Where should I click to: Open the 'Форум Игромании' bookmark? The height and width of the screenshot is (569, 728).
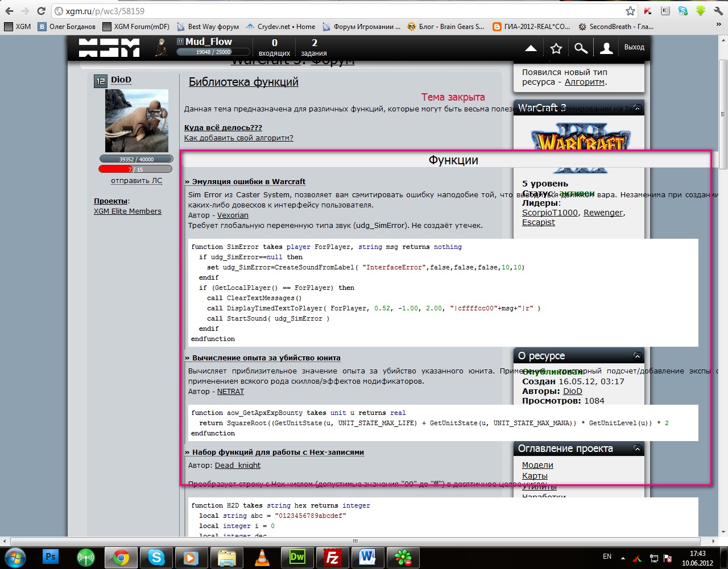(361, 26)
